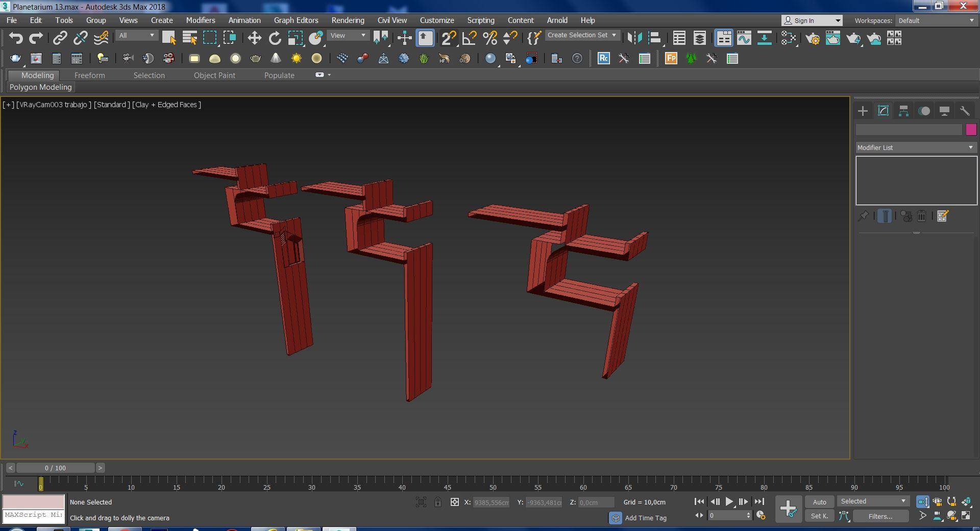The height and width of the screenshot is (531, 980).
Task: Select the Select and Rotate tool
Action: 275,38
